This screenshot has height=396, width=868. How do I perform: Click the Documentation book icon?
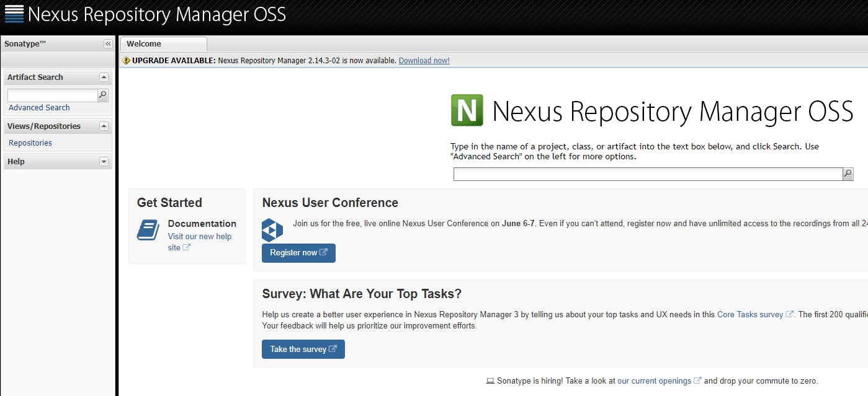148,230
